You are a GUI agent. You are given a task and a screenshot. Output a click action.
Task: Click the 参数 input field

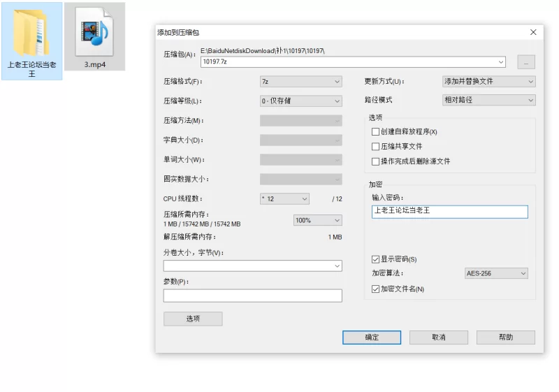pyautogui.click(x=252, y=296)
